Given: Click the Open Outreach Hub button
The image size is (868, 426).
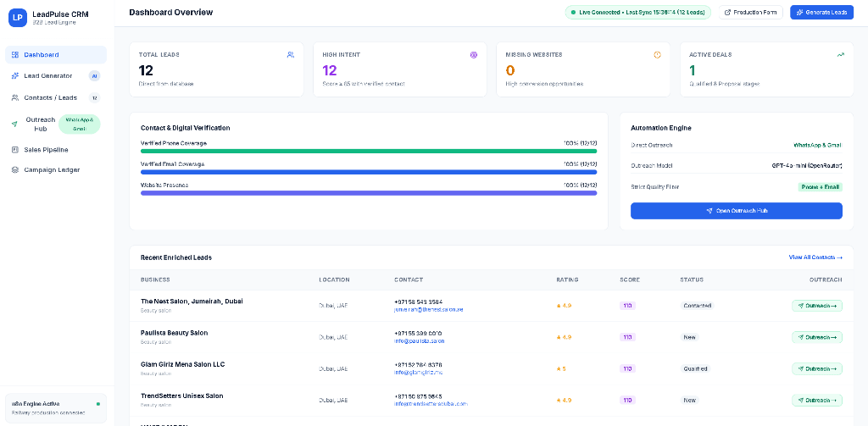Looking at the screenshot, I should [x=737, y=211].
